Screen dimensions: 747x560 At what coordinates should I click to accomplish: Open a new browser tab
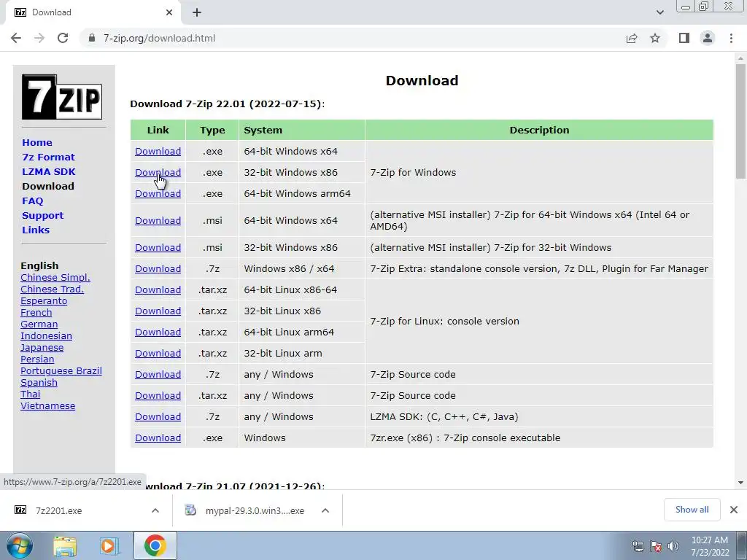point(197,12)
